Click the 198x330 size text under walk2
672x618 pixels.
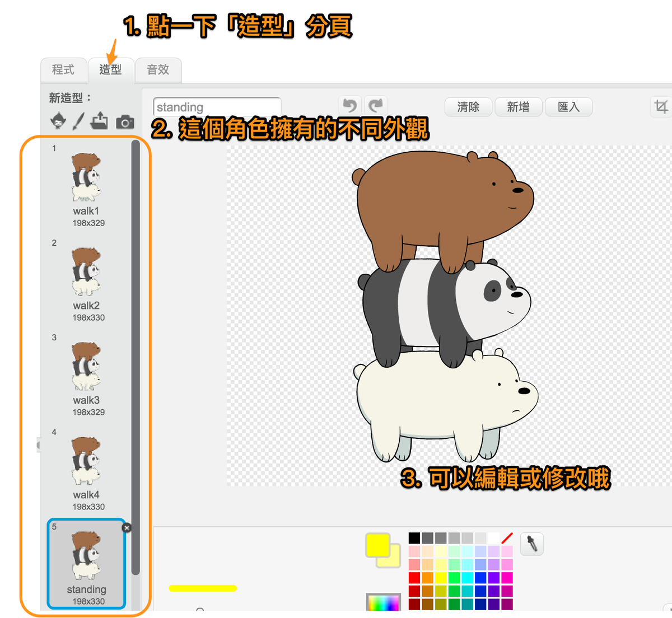pos(88,317)
